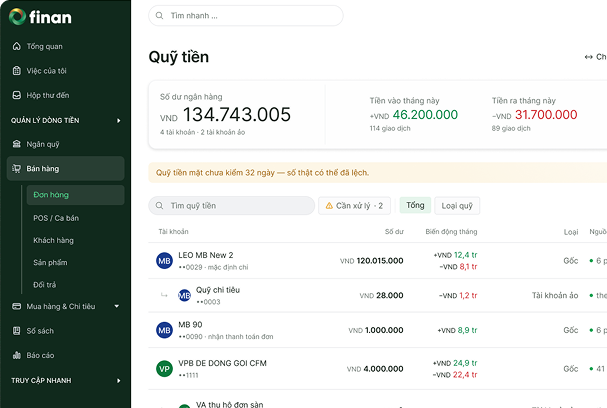The height and width of the screenshot is (408, 607).
Task: Click the Tìm nhanh search field
Action: [x=246, y=15]
